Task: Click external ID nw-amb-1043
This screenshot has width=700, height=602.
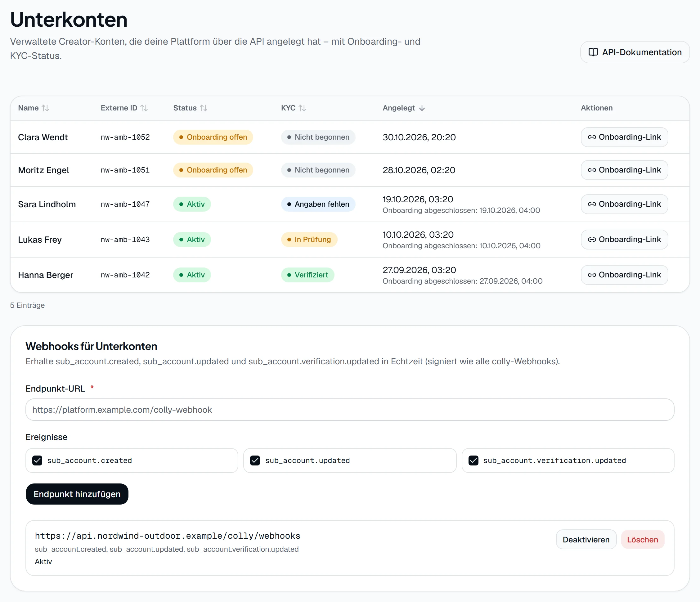Action: [x=125, y=240]
